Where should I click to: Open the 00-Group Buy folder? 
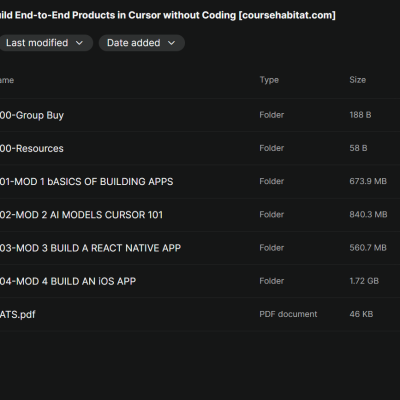(x=32, y=115)
